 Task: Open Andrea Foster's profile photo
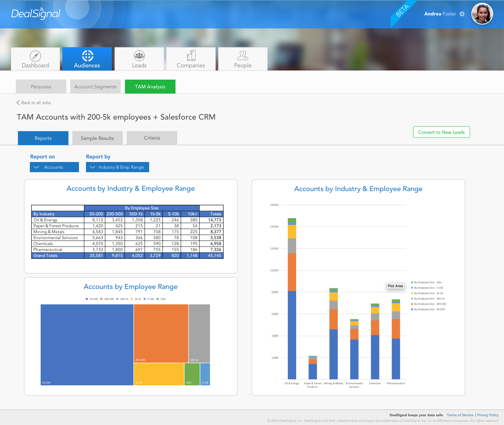482,14
